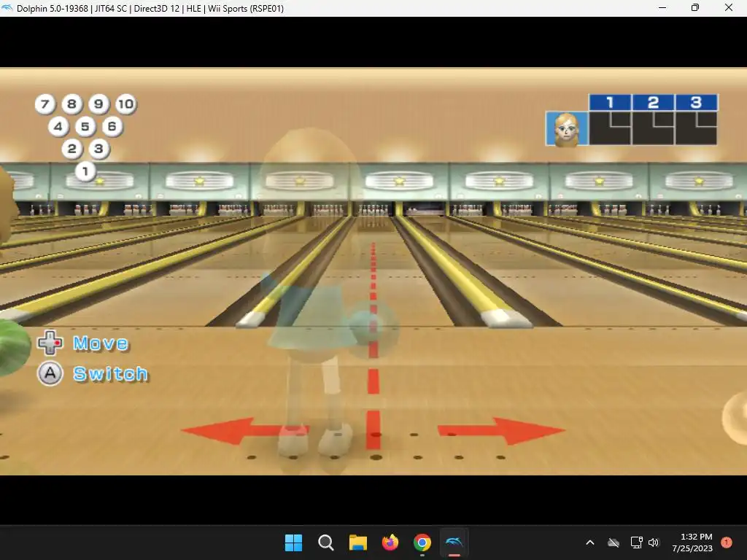Show hidden system tray icons
The height and width of the screenshot is (560, 747).
click(x=589, y=542)
